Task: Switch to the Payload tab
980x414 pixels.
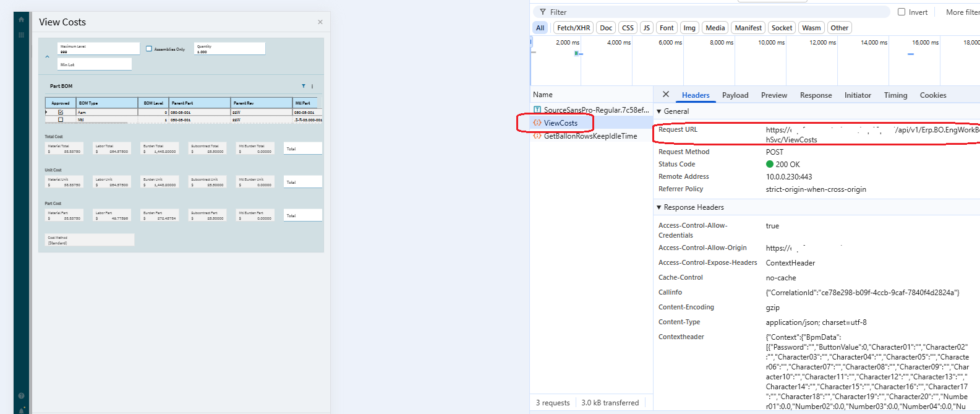Action: point(735,95)
